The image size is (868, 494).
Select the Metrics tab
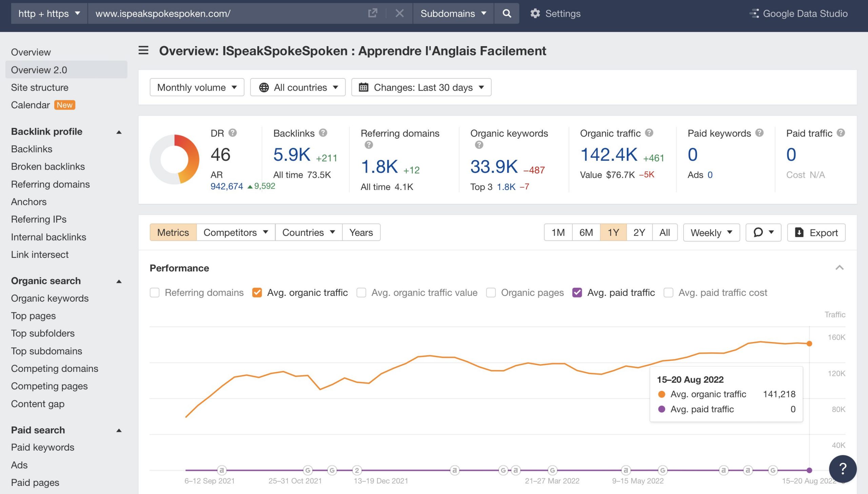(x=173, y=232)
